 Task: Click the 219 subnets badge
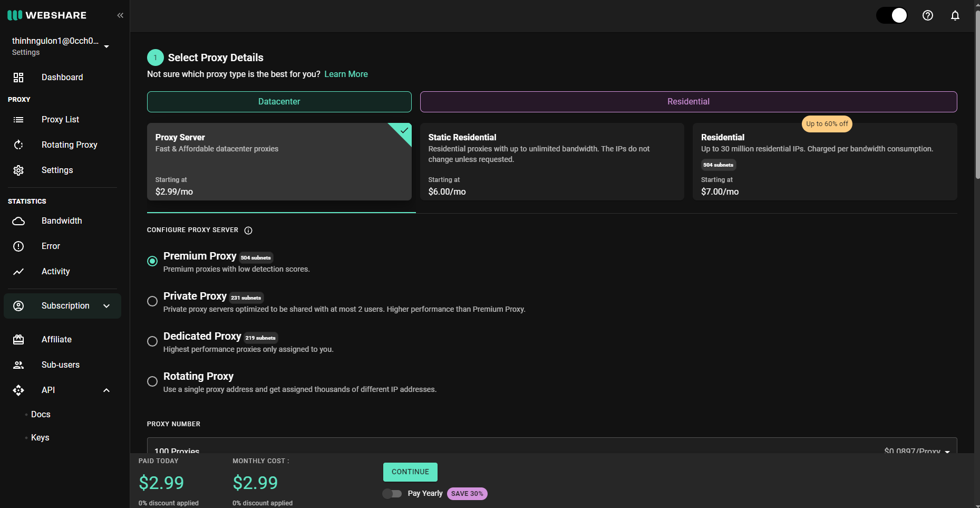tap(260, 338)
